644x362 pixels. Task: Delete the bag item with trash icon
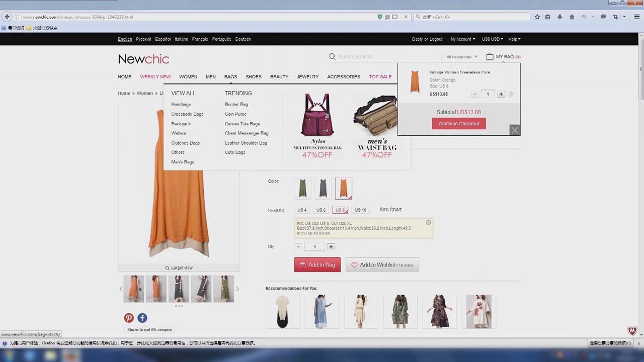[x=511, y=94]
